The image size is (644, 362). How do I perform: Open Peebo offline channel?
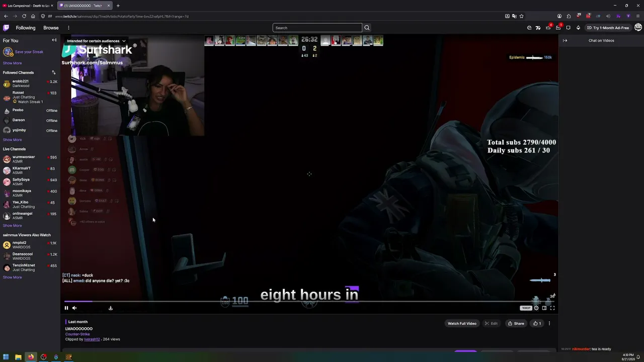tap(30, 110)
